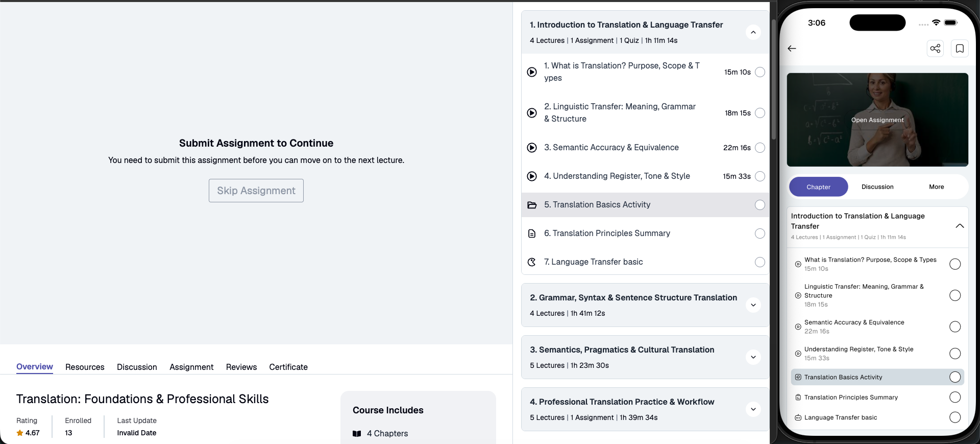Tap phone document icon for Translation Principles Summary

(798, 397)
